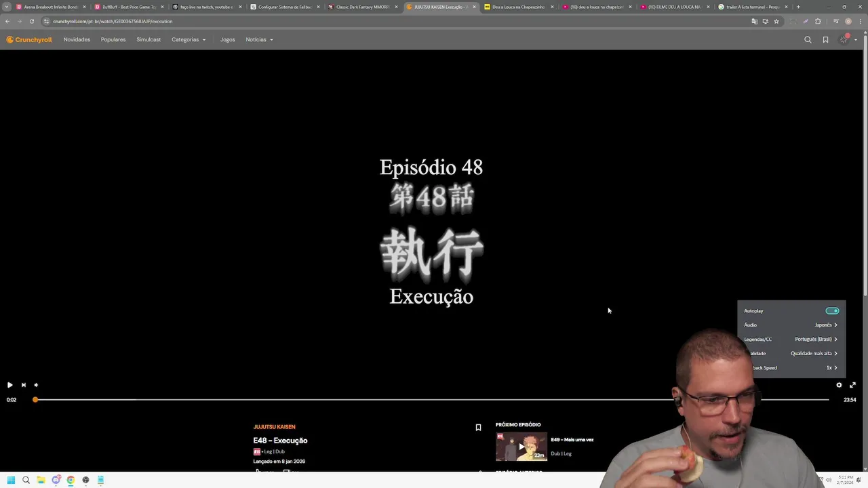Open Simulcast menu item
The width and height of the screenshot is (868, 488).
coord(149,40)
